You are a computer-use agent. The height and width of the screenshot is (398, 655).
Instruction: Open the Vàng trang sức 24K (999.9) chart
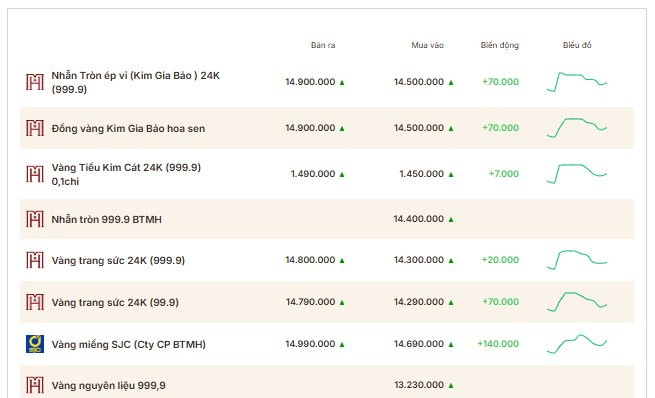coord(577,260)
